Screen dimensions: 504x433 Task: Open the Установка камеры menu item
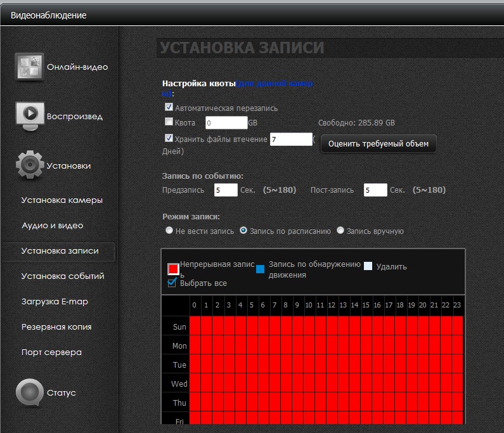pyautogui.click(x=61, y=200)
